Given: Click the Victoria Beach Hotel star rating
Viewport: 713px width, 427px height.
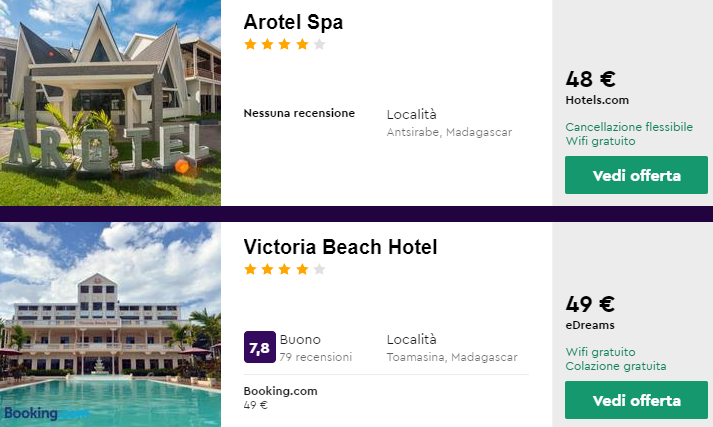Looking at the screenshot, I should pyautogui.click(x=285, y=269).
